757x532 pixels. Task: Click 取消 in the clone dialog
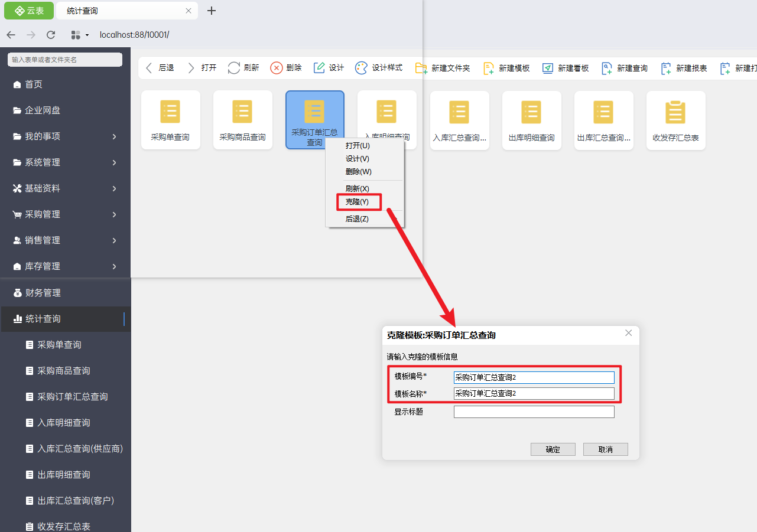pyautogui.click(x=606, y=449)
